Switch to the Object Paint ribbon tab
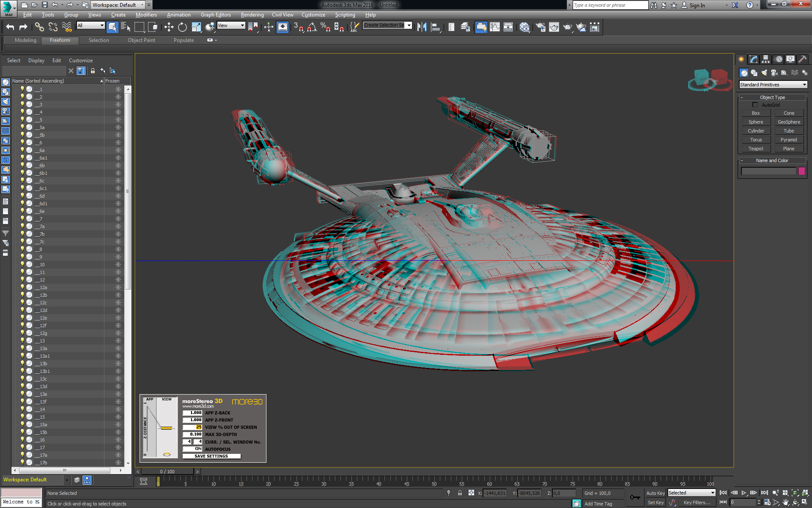The height and width of the screenshot is (508, 812). (x=141, y=40)
